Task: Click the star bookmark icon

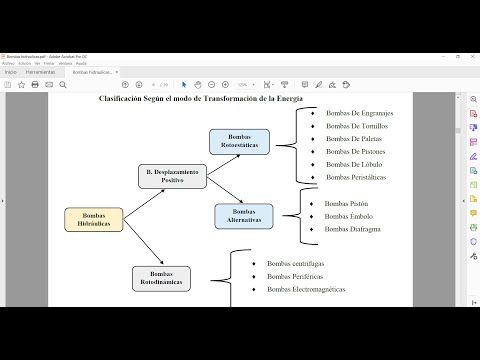Action: coord(21,85)
